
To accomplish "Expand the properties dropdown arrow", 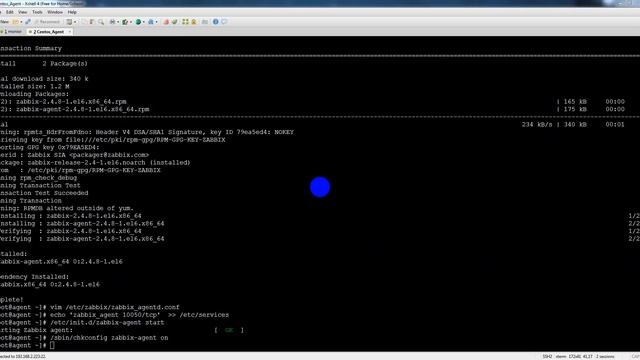I will [75, 22].
